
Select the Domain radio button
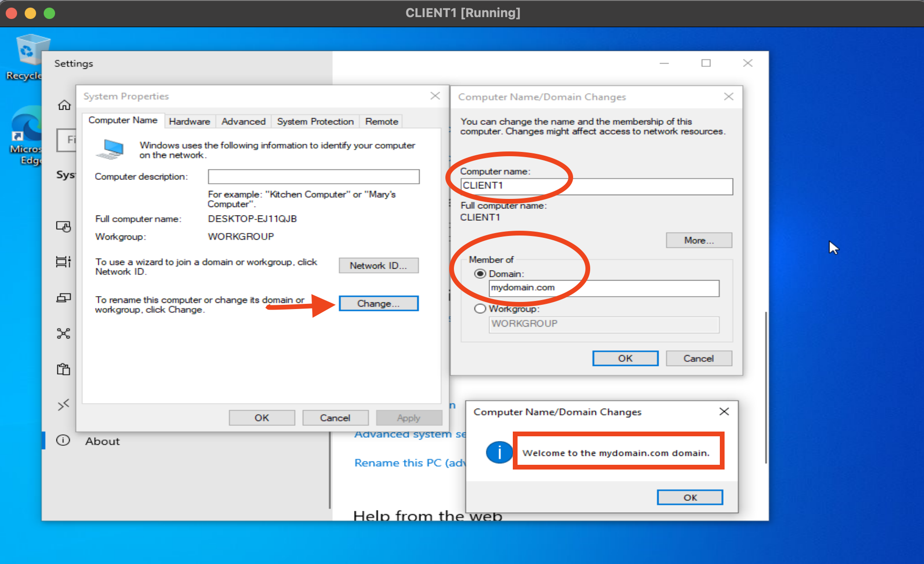pos(480,274)
